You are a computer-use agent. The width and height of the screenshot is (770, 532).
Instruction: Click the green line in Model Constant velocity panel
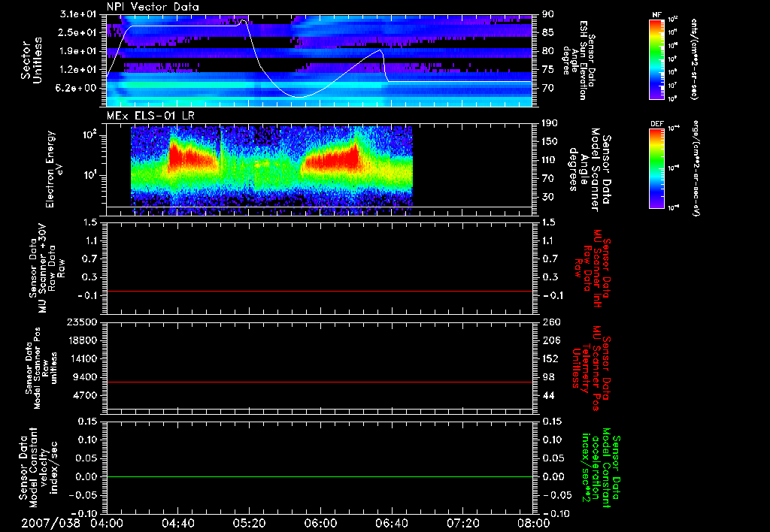click(x=319, y=476)
